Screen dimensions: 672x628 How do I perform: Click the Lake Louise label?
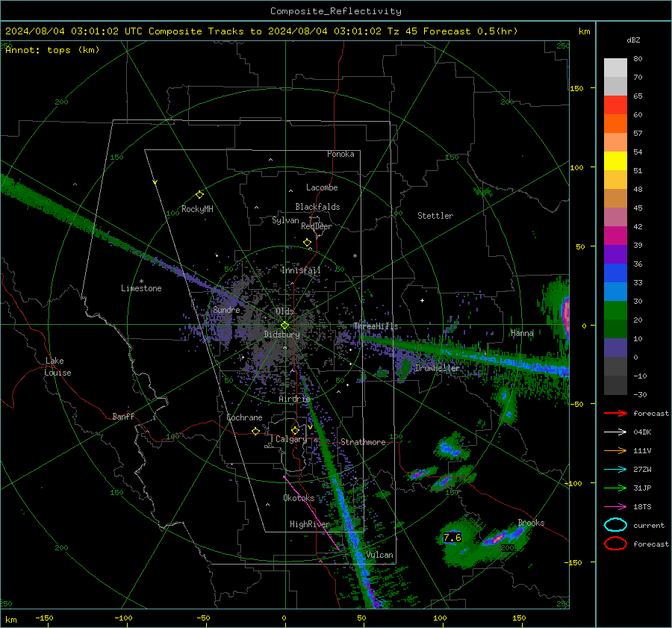(57, 367)
